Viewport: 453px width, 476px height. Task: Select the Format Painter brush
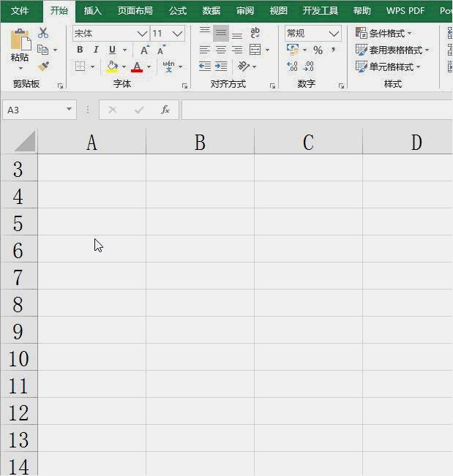pyautogui.click(x=43, y=67)
